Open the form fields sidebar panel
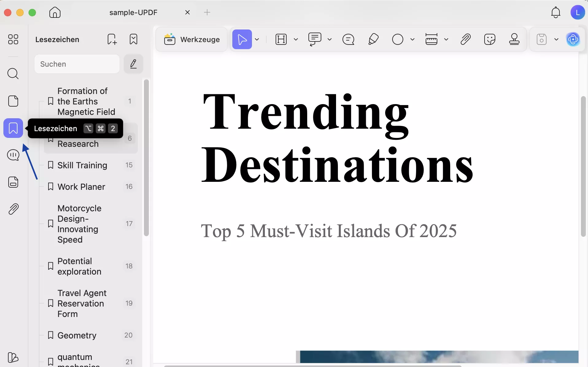 [13, 182]
